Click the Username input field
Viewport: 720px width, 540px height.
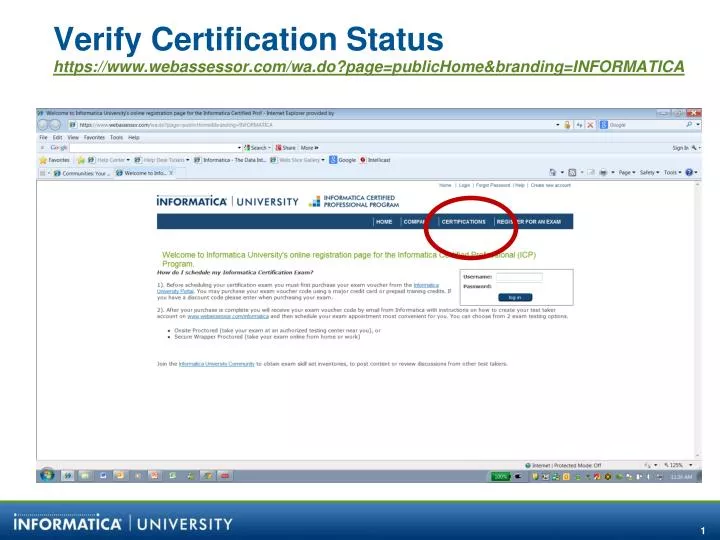pyautogui.click(x=519, y=277)
